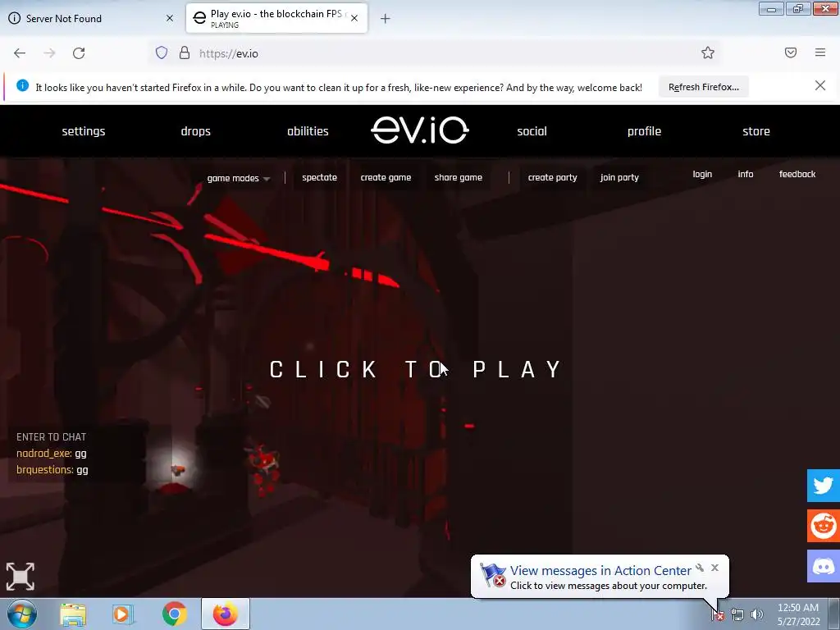
Task: Open the social menu
Action: 532,131
